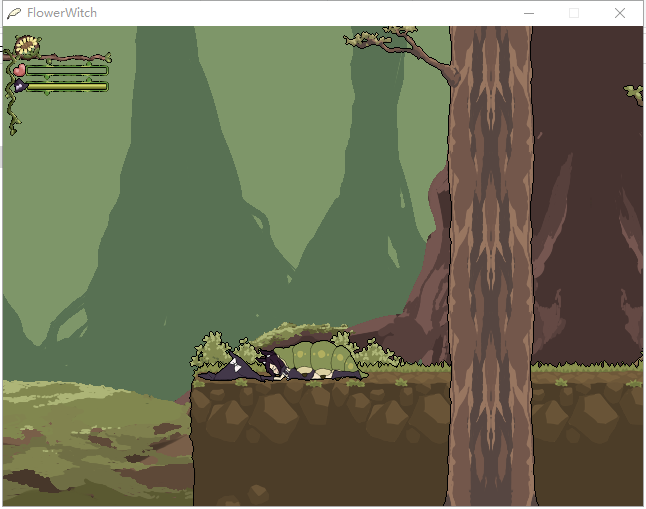This screenshot has height=509, width=646.
Task: Click the yellow mana bar
Action: [67, 87]
